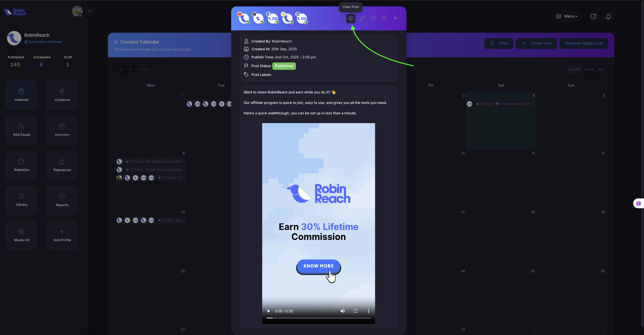Open the 10:00am 'We broke down how' post
This screenshot has height=335, width=644.
(151, 162)
